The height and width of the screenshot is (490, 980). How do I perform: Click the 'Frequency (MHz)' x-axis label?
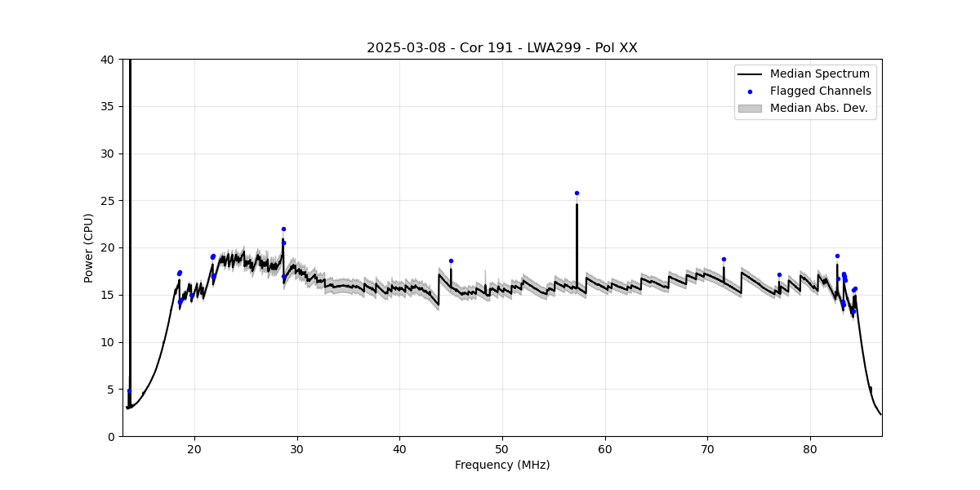(x=502, y=465)
